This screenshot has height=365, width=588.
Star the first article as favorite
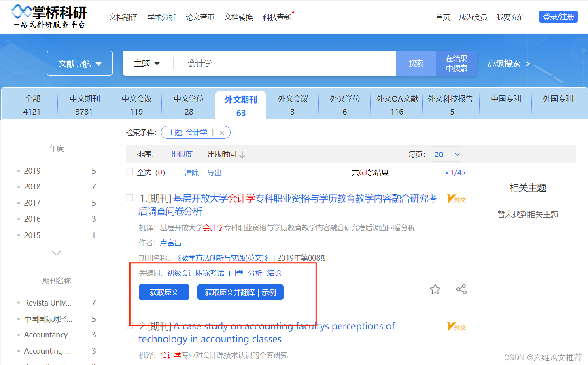(435, 289)
